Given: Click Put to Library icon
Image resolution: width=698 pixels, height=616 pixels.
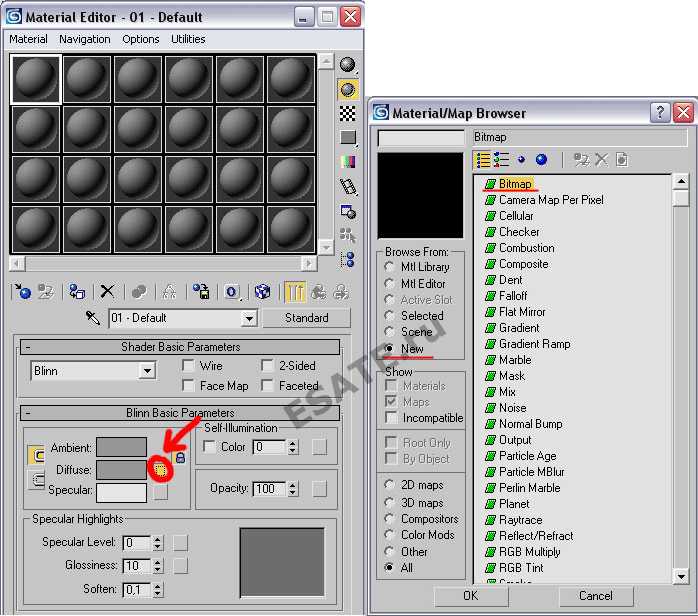Looking at the screenshot, I should coord(202,291).
